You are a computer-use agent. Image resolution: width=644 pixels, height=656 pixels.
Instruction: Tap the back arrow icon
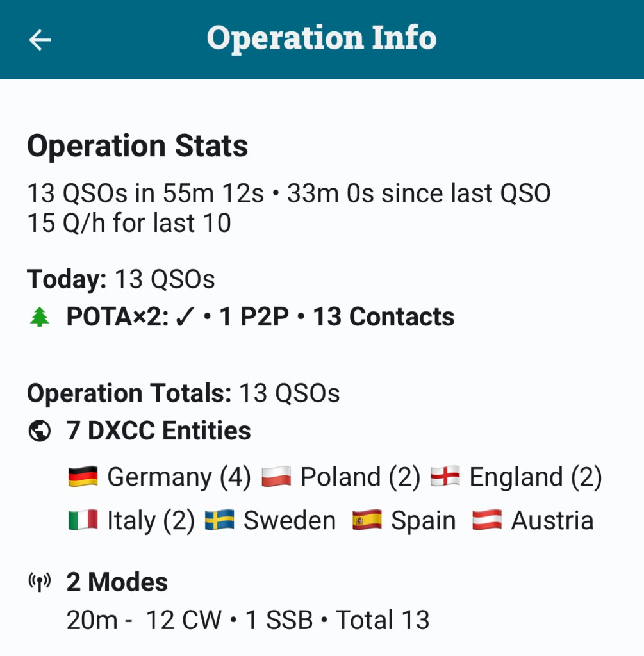40,40
